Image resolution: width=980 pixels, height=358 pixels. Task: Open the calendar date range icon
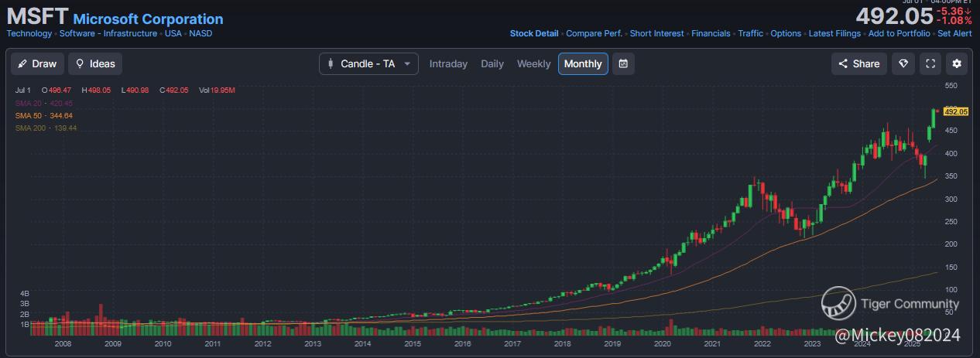pos(623,64)
